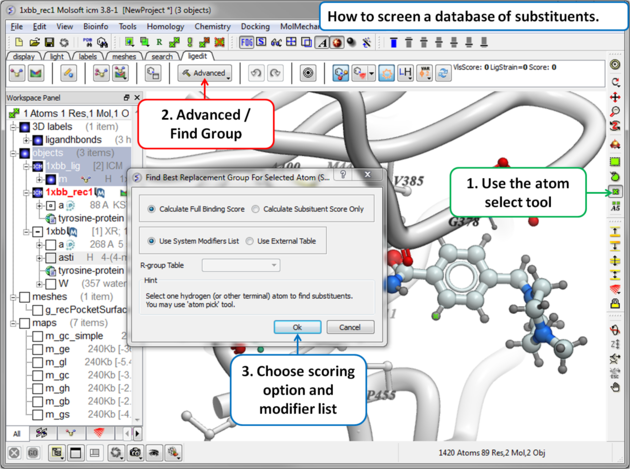
Task: Click the open folder icon in toolbar
Action: (34, 43)
